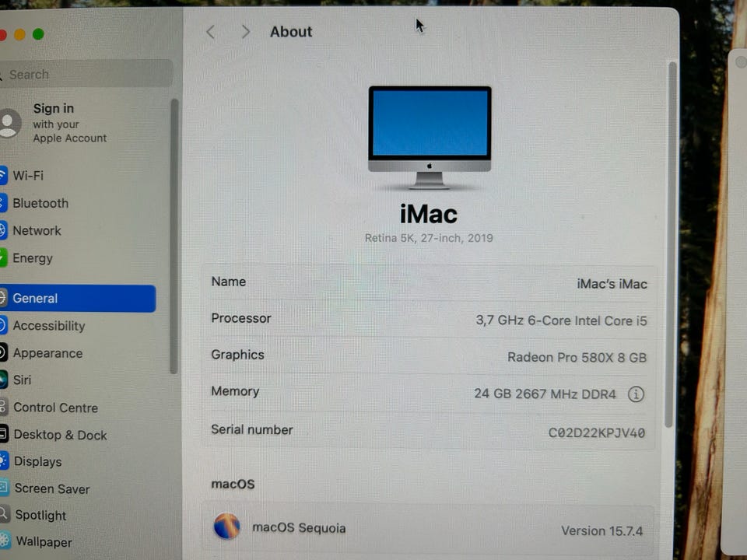This screenshot has width=747, height=560.
Task: Open the Wi-Fi icon in sidebar
Action: (3, 175)
